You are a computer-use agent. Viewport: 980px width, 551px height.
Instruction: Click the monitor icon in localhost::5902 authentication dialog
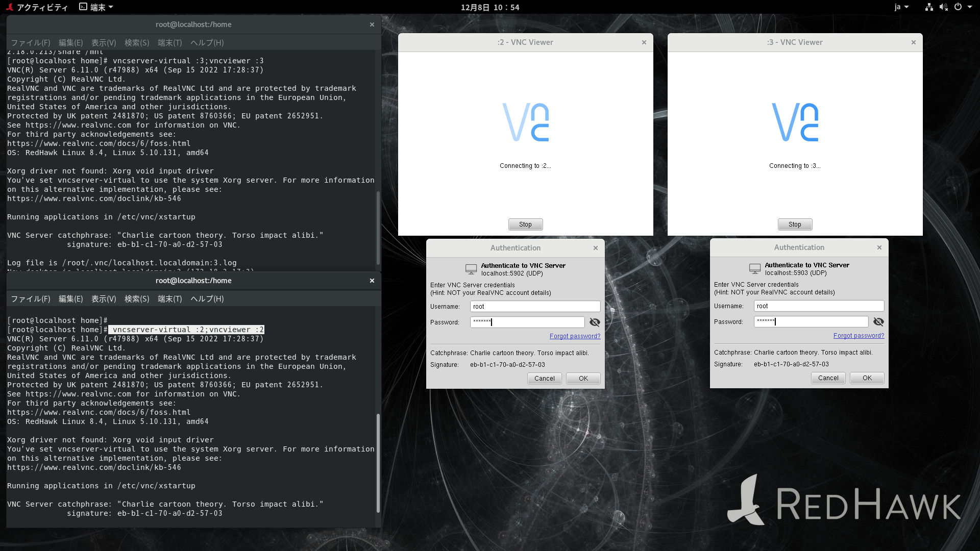(471, 269)
